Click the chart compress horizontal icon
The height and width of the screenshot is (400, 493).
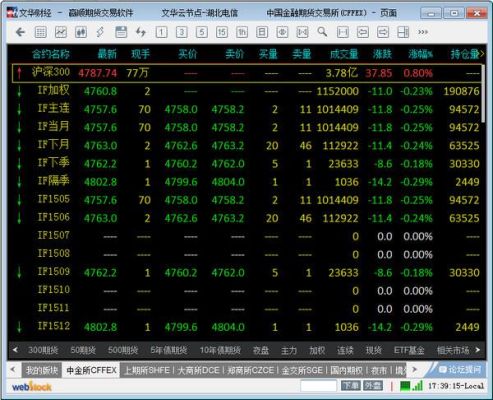point(282,32)
